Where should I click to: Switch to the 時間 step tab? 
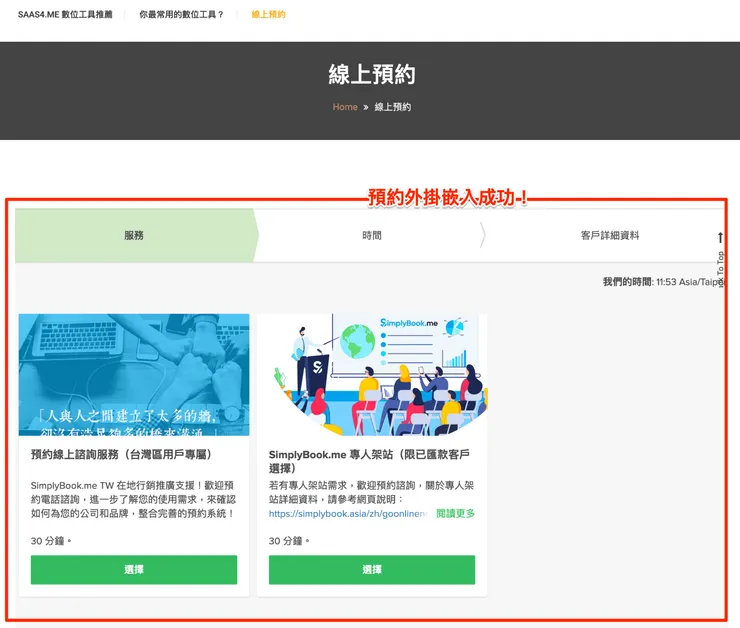point(372,235)
